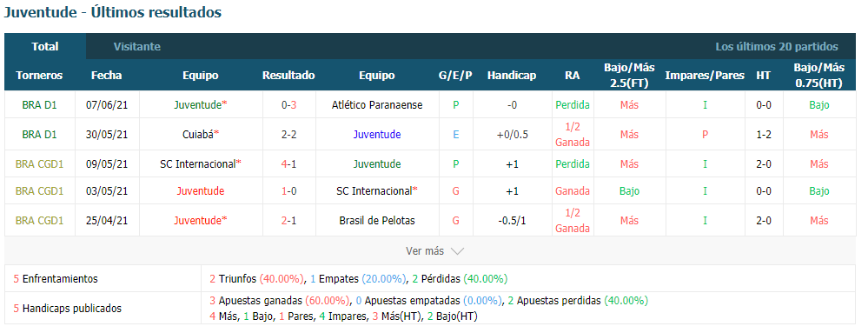Open Brasil de Pelotas team page

pos(377,221)
